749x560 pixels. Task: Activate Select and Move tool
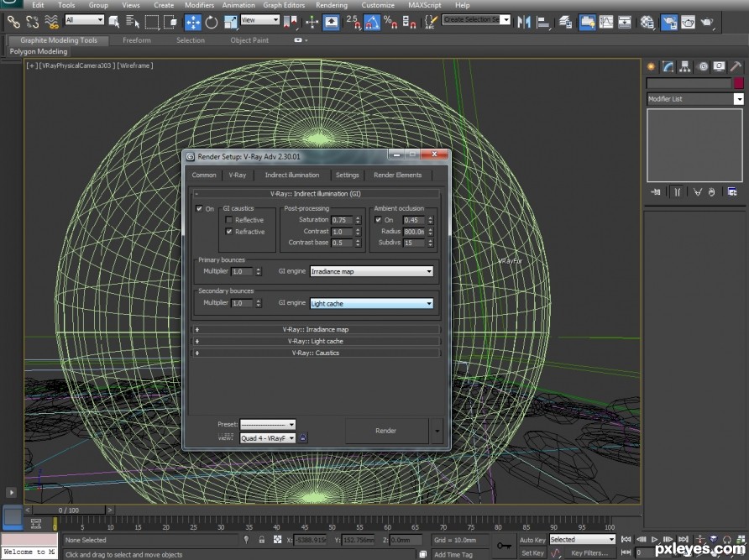[x=193, y=22]
